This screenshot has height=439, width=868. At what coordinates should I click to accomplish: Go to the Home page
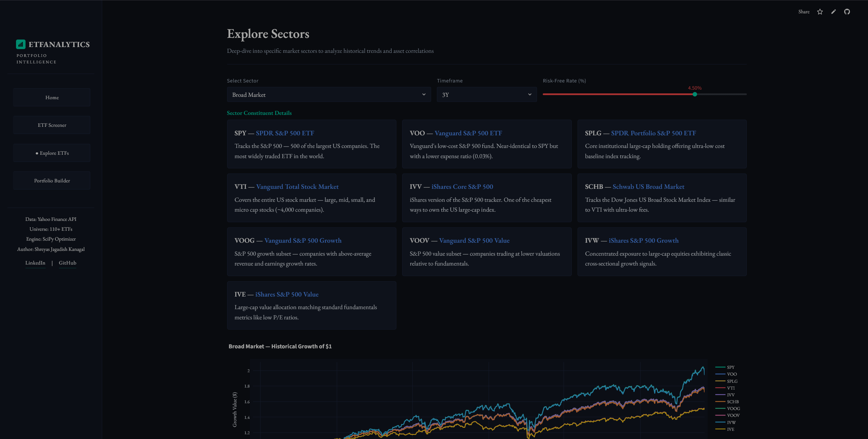pyautogui.click(x=52, y=97)
